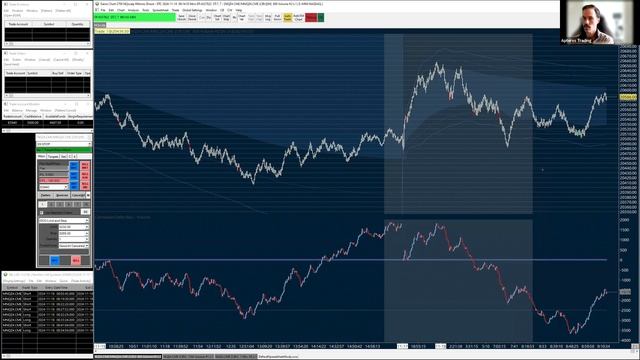Click the Flatten button in the trade window
Image resolution: width=640 pixels, height=360 pixels.
[x=45, y=195]
